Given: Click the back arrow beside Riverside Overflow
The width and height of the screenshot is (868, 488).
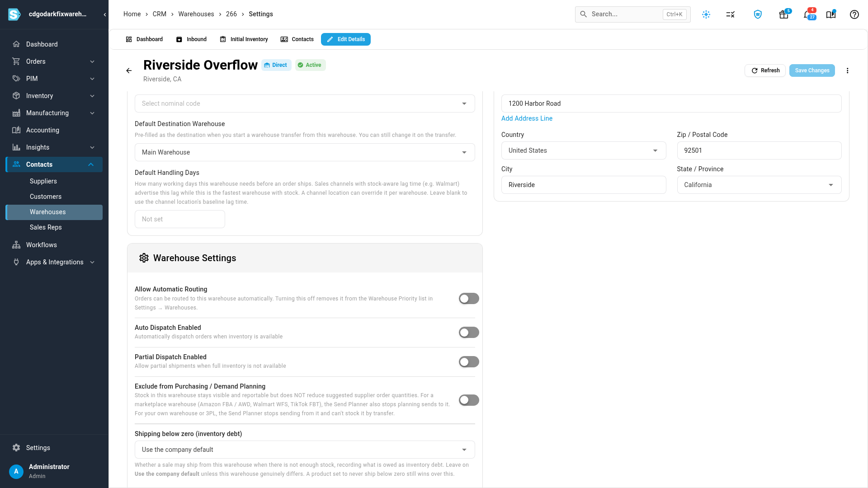Looking at the screenshot, I should pyautogui.click(x=129, y=70).
